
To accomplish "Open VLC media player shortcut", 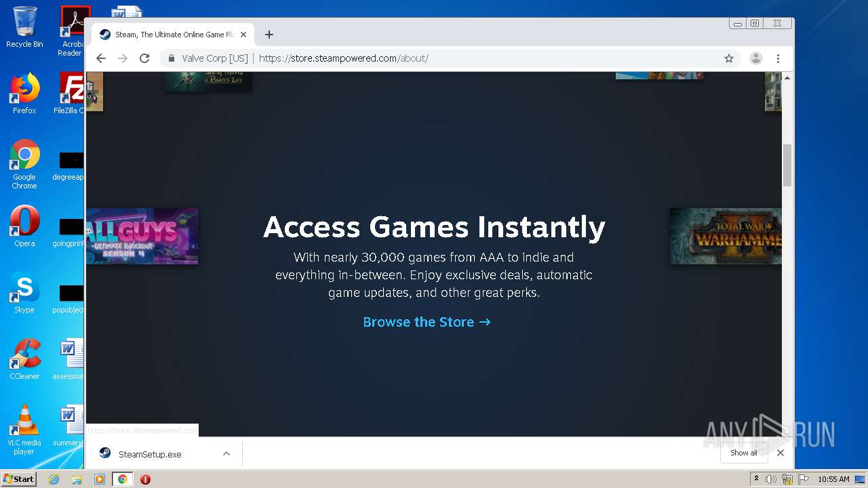I will pos(24,430).
